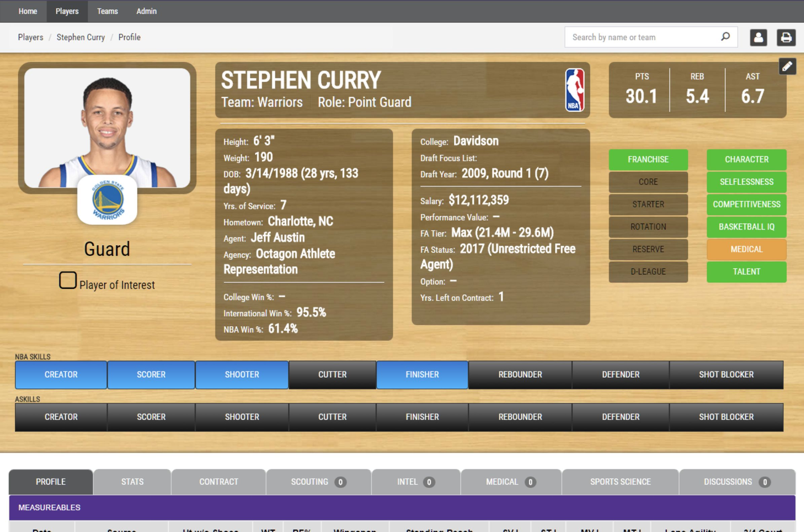Click college name Davidson
Screen dimensions: 804x532
476,141
